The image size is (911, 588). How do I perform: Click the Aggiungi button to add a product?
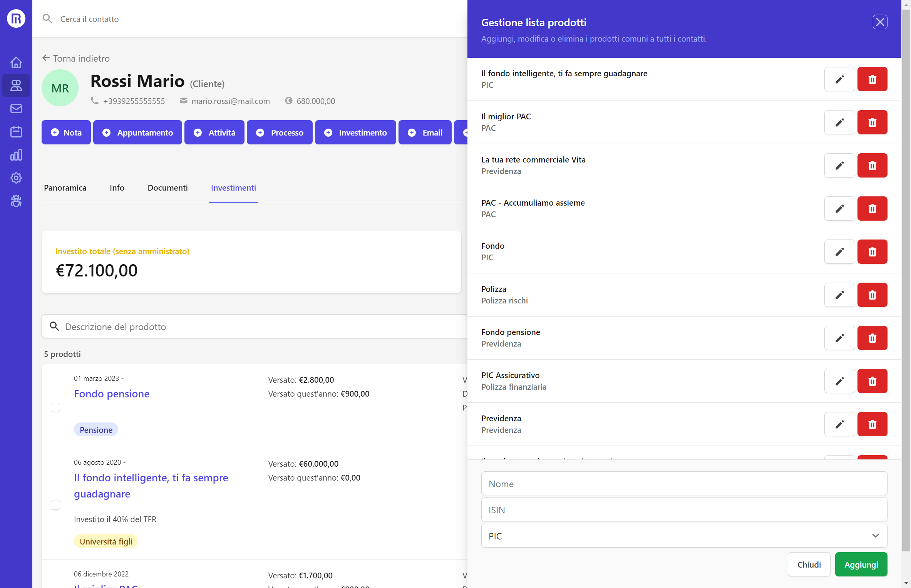(861, 564)
